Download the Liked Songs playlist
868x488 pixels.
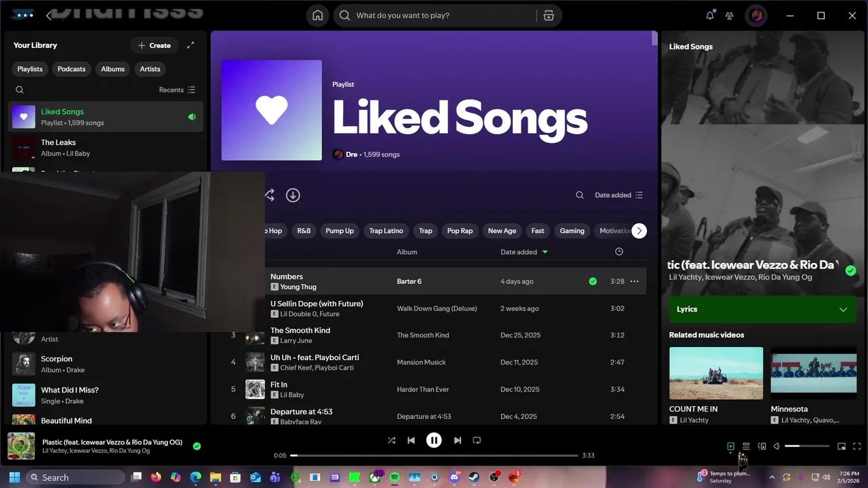click(x=293, y=195)
